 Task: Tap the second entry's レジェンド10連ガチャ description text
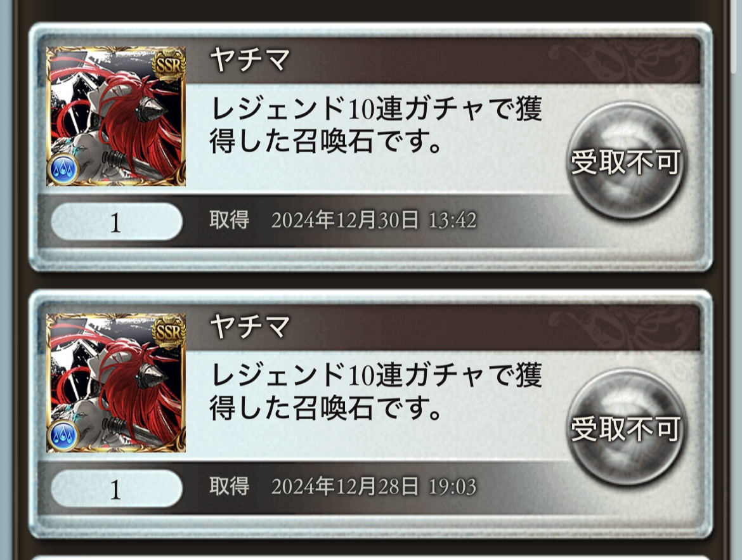point(375,391)
